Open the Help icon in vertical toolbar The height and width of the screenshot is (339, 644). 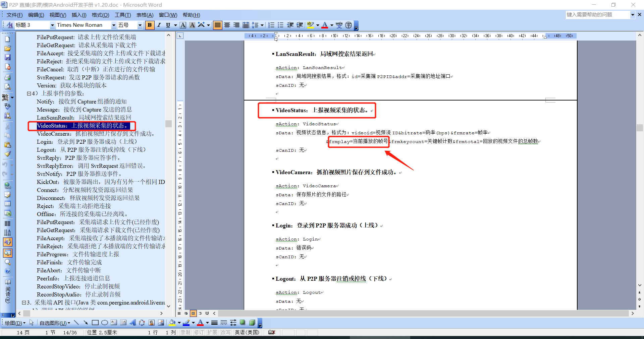point(7,271)
